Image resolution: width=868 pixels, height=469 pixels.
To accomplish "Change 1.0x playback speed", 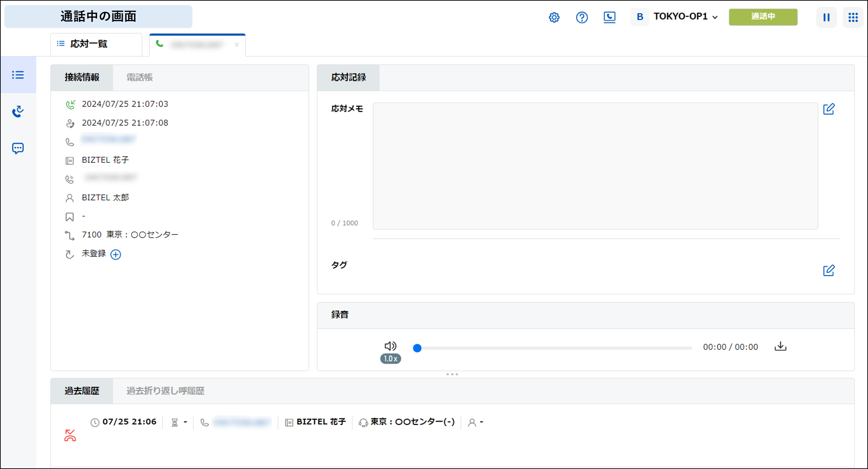I will pyautogui.click(x=390, y=359).
